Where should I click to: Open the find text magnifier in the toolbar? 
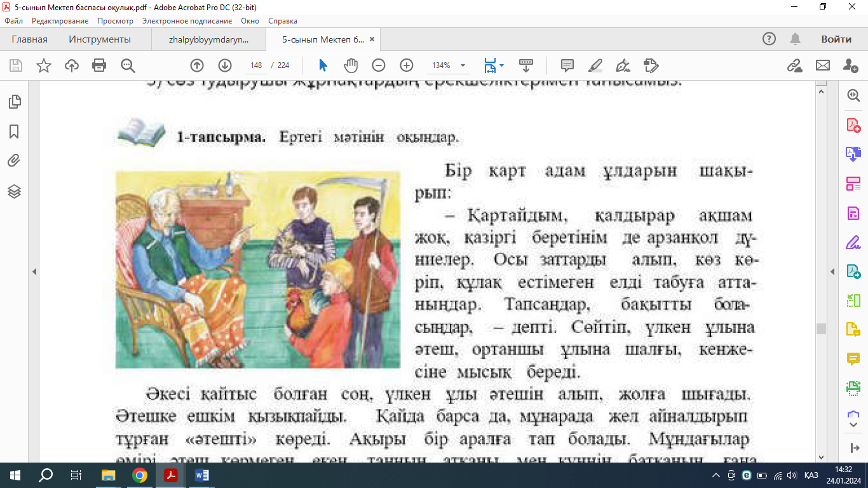128,65
